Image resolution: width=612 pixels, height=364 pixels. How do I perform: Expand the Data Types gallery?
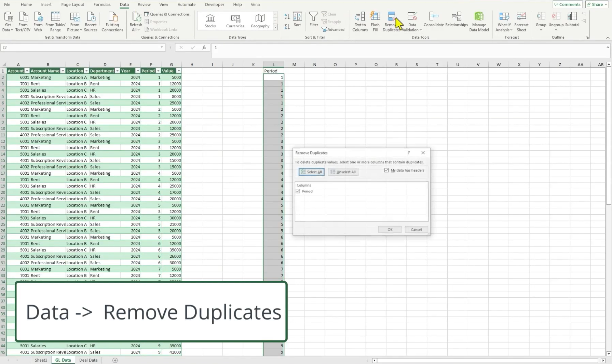pos(275,27)
